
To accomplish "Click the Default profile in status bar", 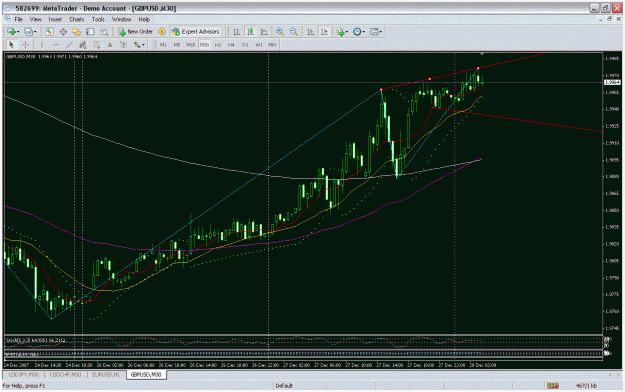I will 284,386.
